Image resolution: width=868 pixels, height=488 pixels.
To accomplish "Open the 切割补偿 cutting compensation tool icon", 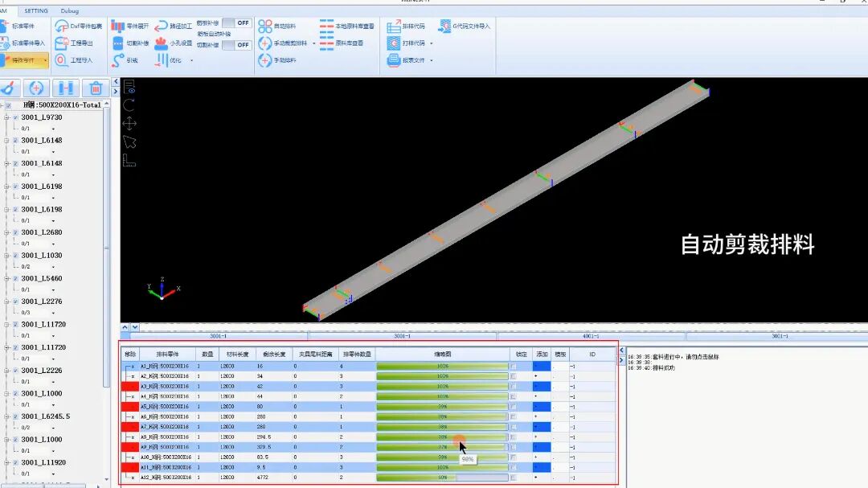I will tap(117, 43).
